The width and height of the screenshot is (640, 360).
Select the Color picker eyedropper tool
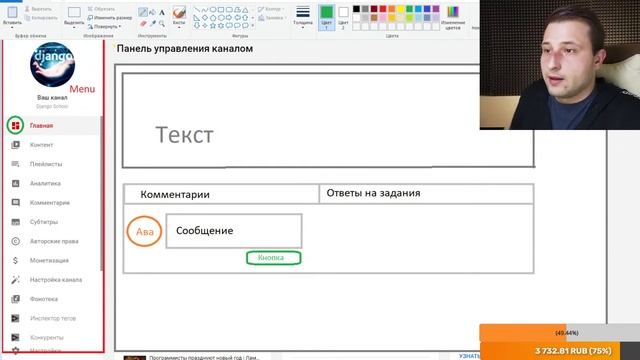(x=153, y=24)
